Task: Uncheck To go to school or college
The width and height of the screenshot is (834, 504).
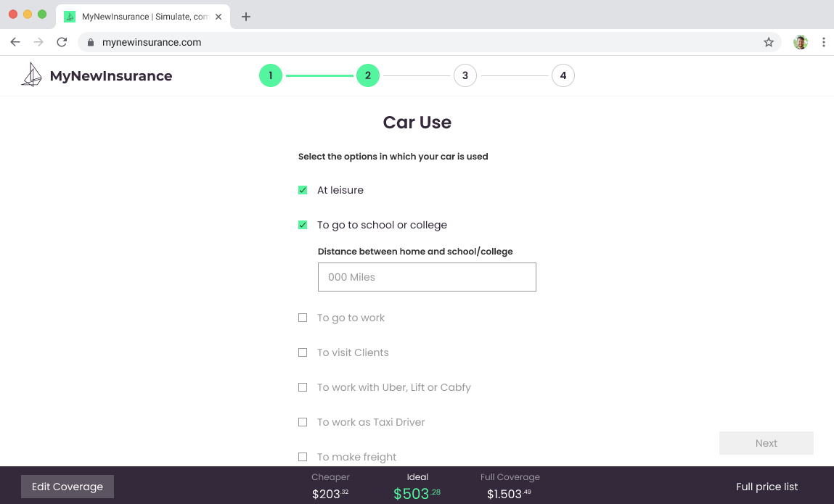Action: 303,225
